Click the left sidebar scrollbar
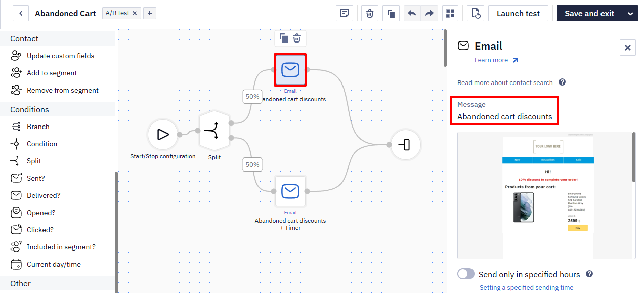644x293 pixels. 116,232
